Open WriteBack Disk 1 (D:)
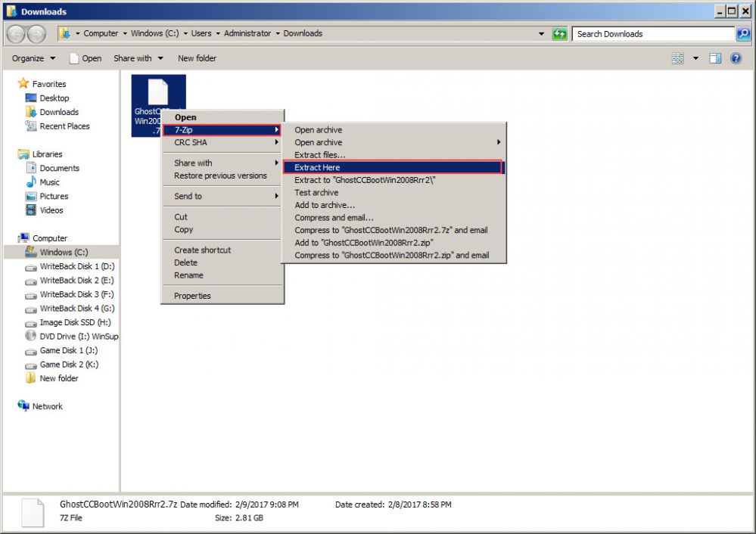756x534 pixels. (x=76, y=266)
